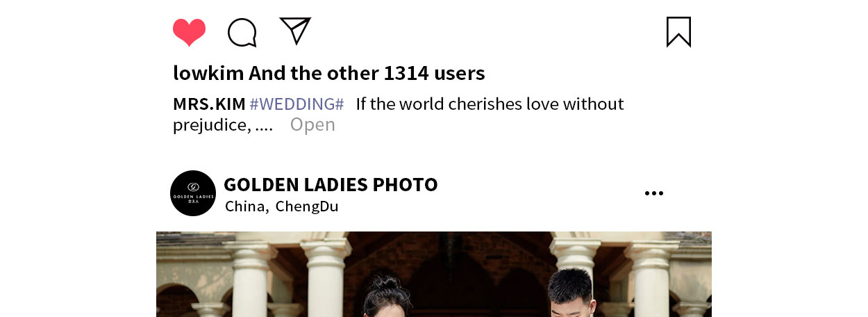Save the post with the bookmark icon
Image resolution: width=868 pixels, height=317 pixels.
coord(678,32)
